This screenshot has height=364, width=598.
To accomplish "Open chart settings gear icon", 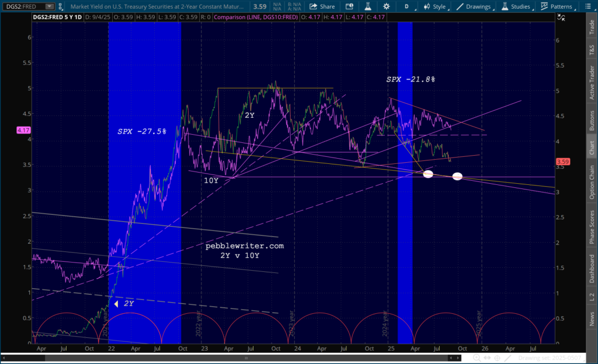I will (x=387, y=6).
